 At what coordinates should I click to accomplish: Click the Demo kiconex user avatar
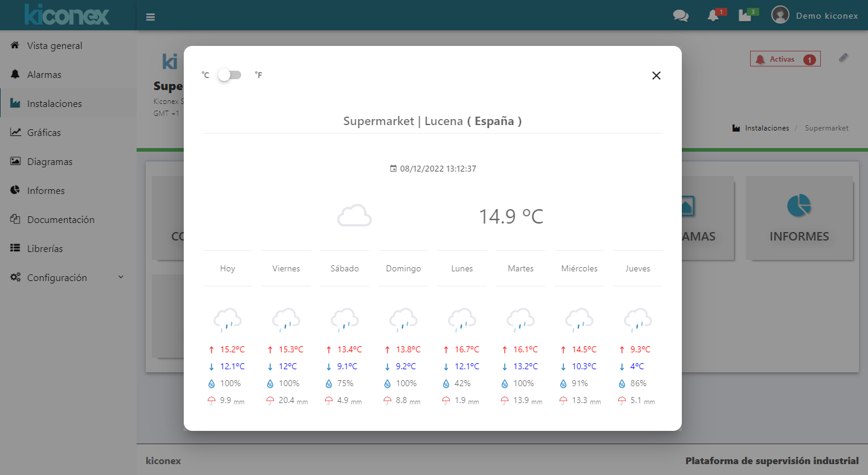(780, 15)
